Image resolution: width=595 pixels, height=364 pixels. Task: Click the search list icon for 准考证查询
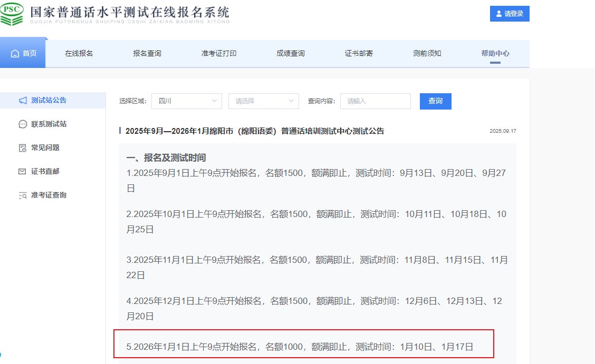(x=23, y=195)
